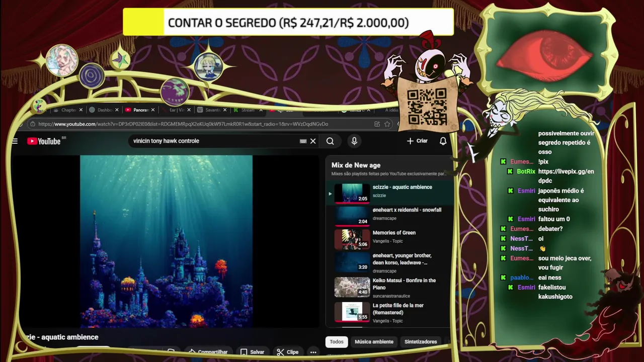The image size is (644, 362).
Task: Open YouTube notifications bell
Action: 443,141
